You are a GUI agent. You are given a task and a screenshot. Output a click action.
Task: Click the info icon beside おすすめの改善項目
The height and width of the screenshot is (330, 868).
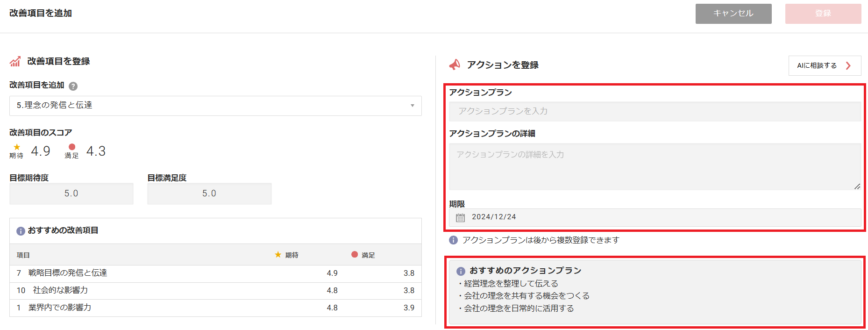point(21,231)
